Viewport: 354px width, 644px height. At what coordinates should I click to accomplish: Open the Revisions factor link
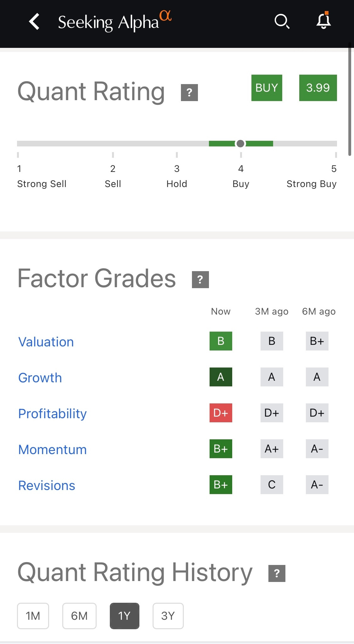[47, 485]
